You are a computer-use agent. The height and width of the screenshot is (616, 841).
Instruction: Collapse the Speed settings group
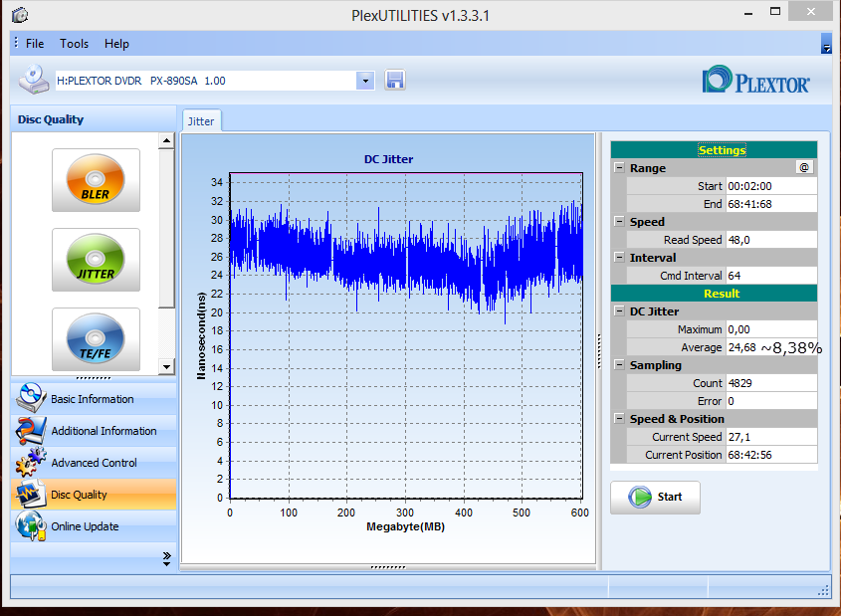coord(619,221)
